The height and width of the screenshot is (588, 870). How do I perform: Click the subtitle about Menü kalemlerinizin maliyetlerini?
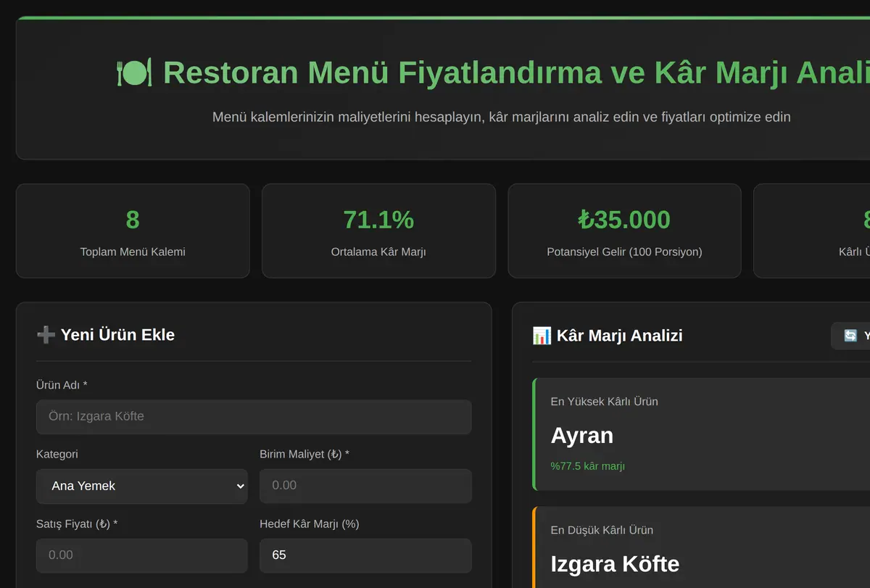[x=502, y=117]
